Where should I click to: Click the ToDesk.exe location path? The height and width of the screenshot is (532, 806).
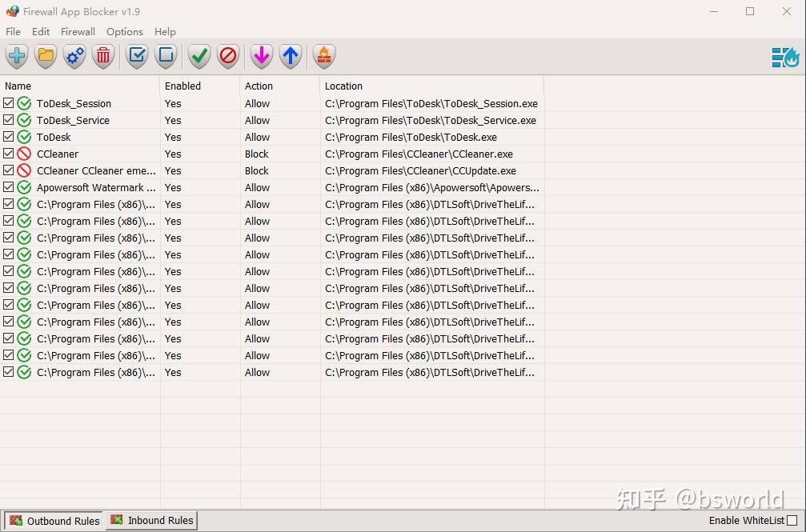tap(411, 138)
